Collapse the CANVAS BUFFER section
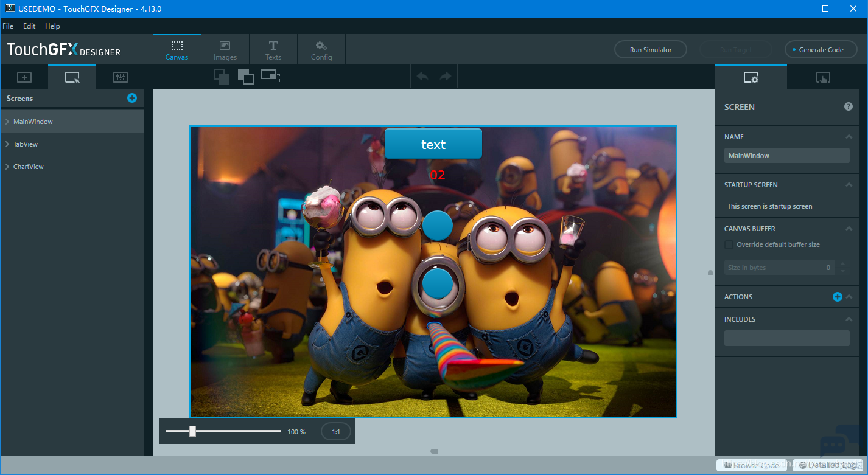 click(x=849, y=229)
